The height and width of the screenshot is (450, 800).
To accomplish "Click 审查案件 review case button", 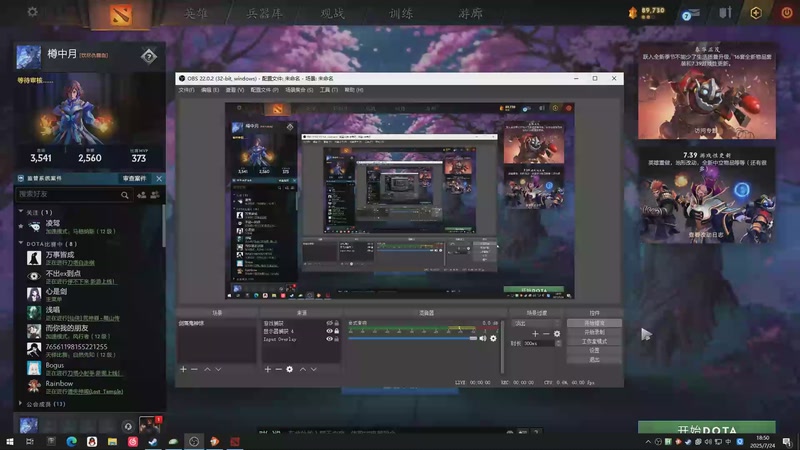I will (135, 178).
